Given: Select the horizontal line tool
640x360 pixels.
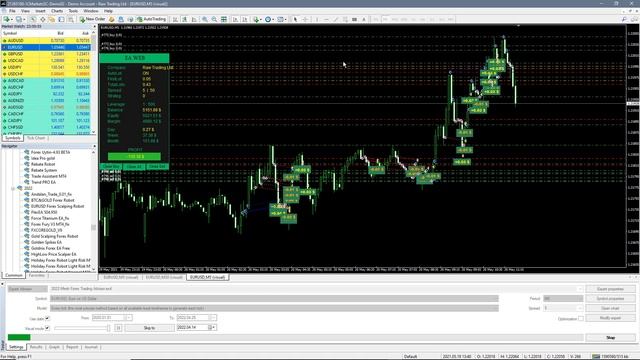Looking at the screenshot, I should tap(327, 19).
